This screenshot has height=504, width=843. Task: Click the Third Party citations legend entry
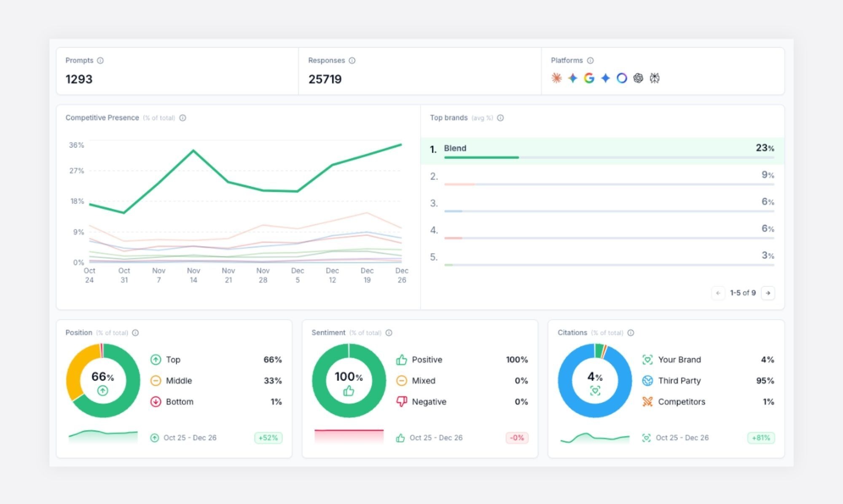[679, 381]
